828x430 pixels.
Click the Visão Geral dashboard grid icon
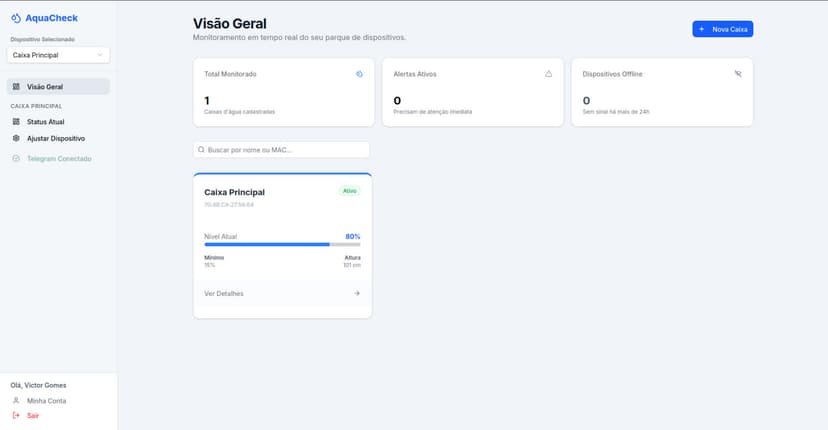coord(16,87)
